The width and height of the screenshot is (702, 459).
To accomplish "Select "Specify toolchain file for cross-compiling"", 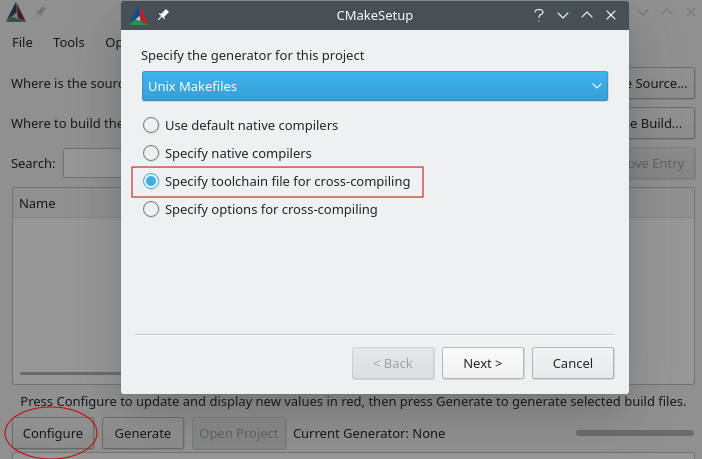I will click(151, 182).
